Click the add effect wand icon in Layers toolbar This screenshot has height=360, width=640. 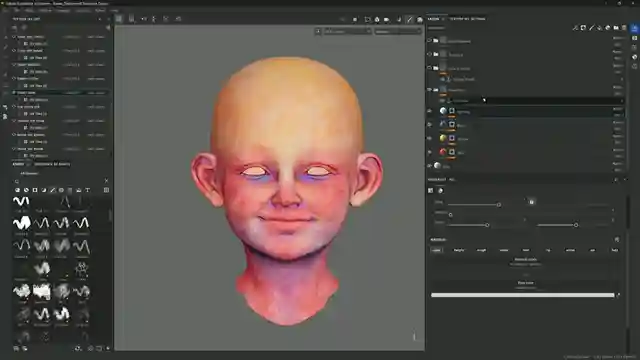tap(575, 28)
